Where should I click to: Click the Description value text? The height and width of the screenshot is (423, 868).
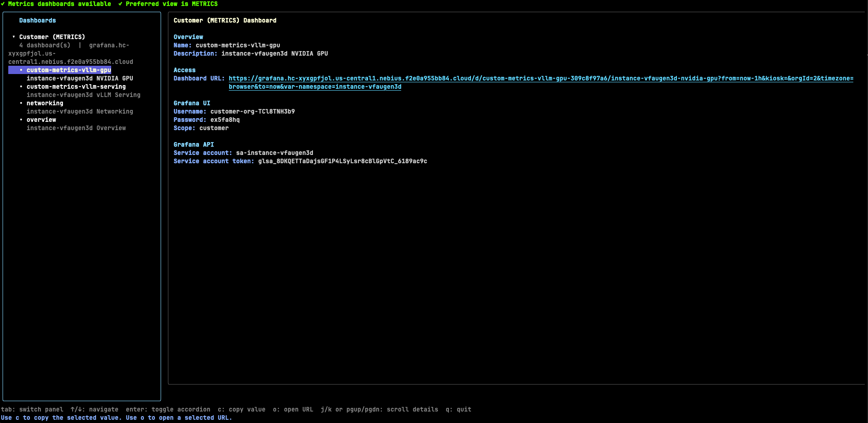[274, 53]
